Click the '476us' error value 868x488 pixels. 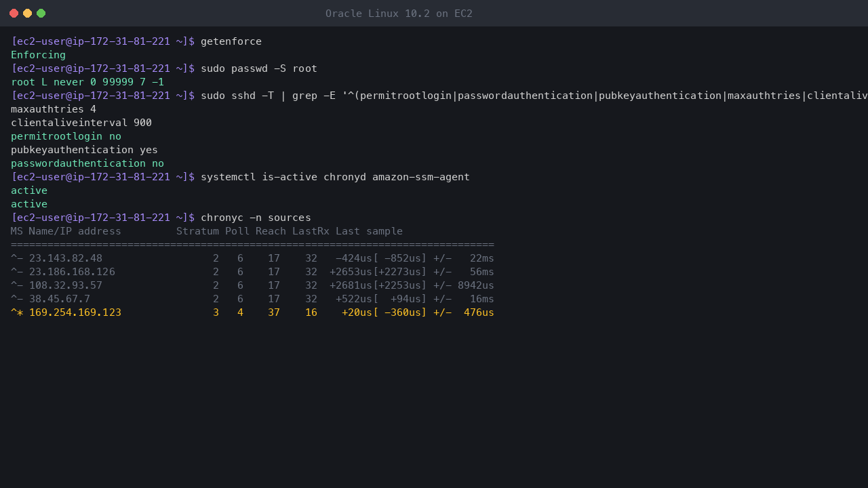click(x=479, y=312)
